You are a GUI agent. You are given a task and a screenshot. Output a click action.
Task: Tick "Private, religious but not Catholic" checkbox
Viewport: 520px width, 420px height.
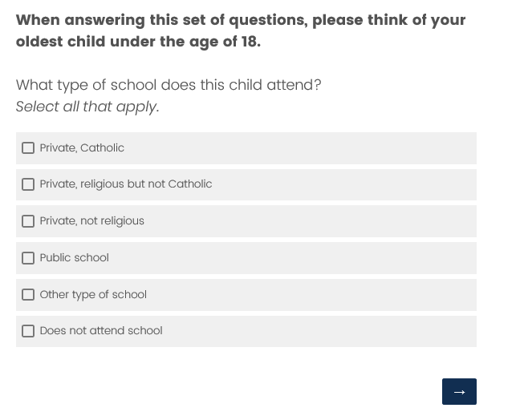click(28, 184)
